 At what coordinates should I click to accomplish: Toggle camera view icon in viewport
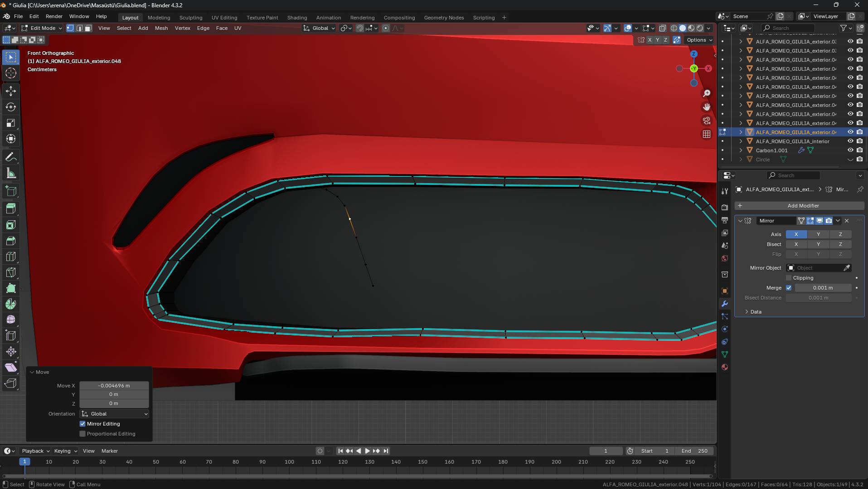707,121
